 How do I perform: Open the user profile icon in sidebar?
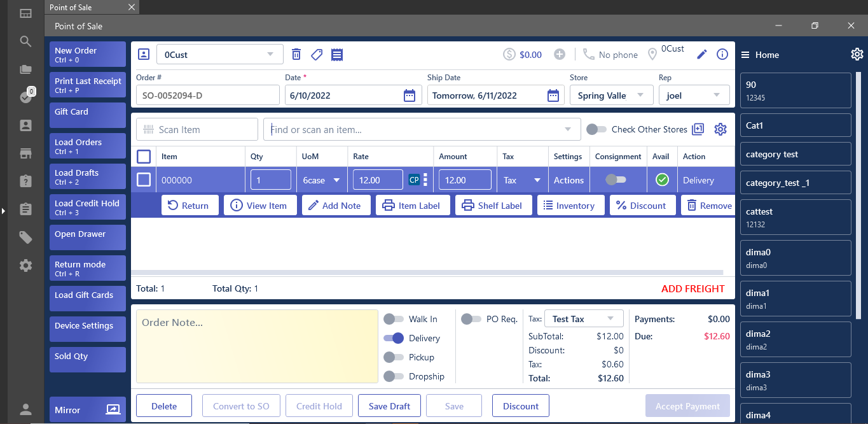pyautogui.click(x=25, y=409)
